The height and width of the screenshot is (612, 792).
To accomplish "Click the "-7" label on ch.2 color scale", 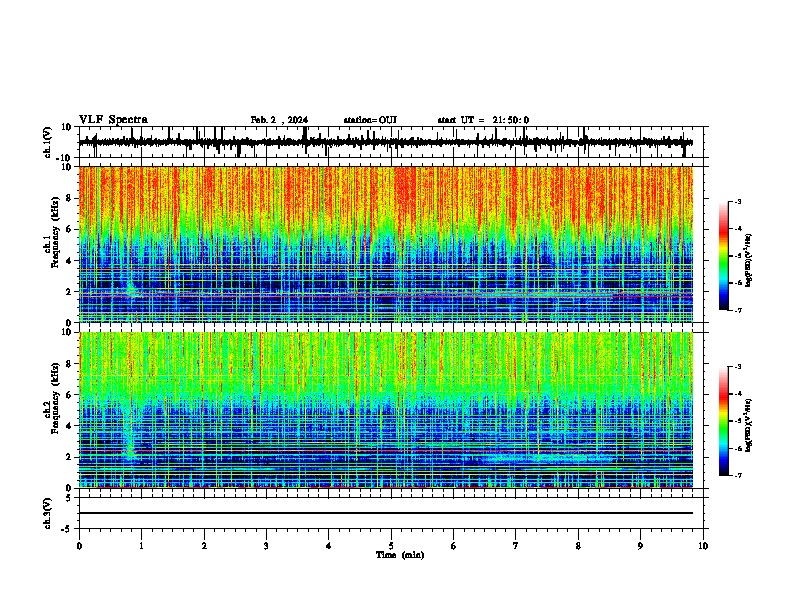I will pos(738,476).
